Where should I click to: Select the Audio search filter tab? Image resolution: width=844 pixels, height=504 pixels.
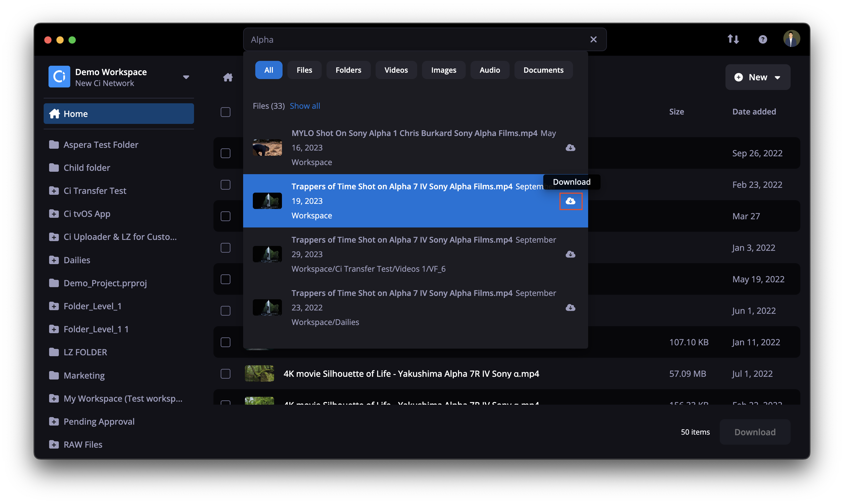pos(490,70)
